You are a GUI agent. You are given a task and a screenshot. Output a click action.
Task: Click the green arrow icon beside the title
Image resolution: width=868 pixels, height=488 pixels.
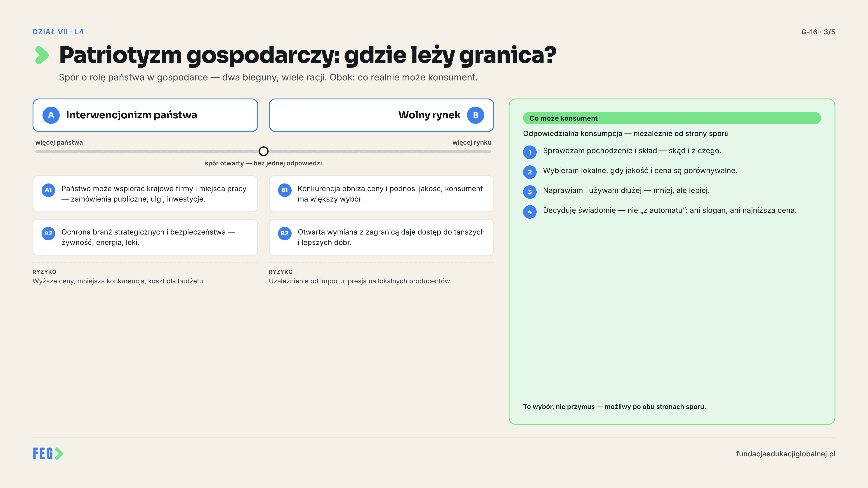click(42, 55)
